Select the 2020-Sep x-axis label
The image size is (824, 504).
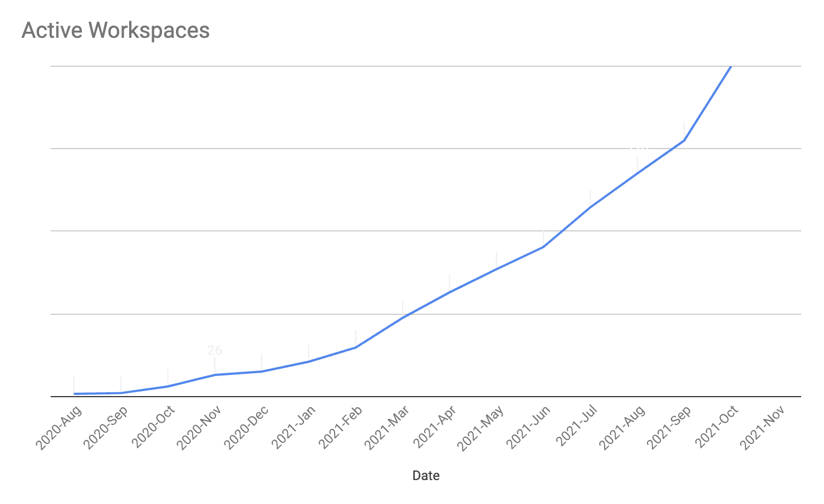[x=105, y=427]
